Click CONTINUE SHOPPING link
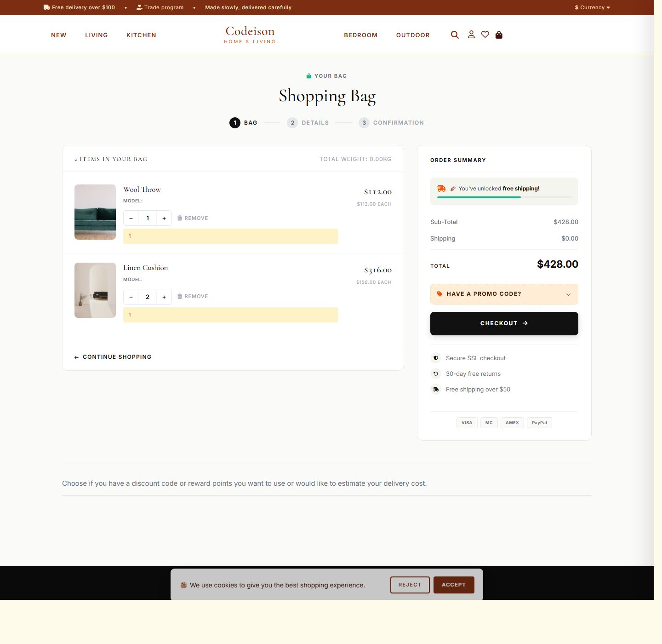The height and width of the screenshot is (644, 662). [x=113, y=357]
